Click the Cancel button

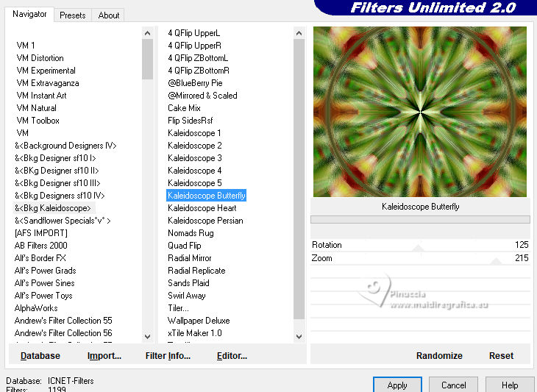453,385
